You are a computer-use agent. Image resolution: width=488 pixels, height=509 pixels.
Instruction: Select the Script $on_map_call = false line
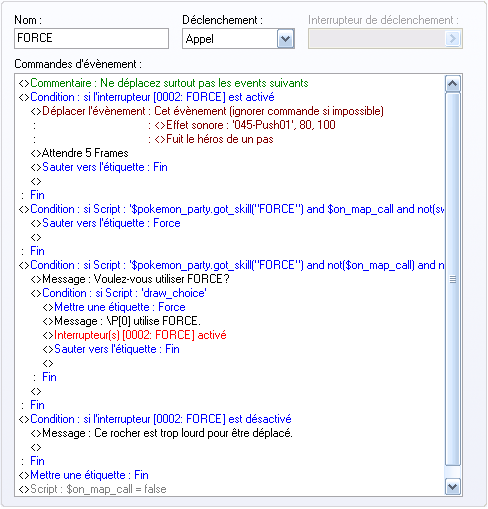click(x=93, y=489)
